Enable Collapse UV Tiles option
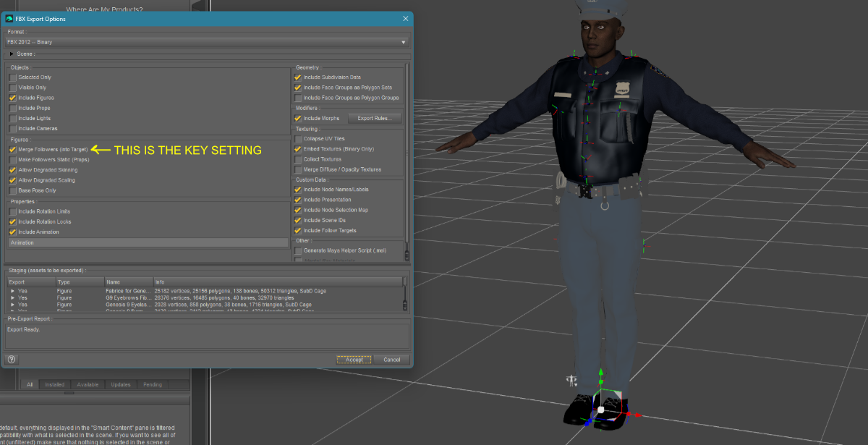868x445 pixels. pyautogui.click(x=298, y=139)
